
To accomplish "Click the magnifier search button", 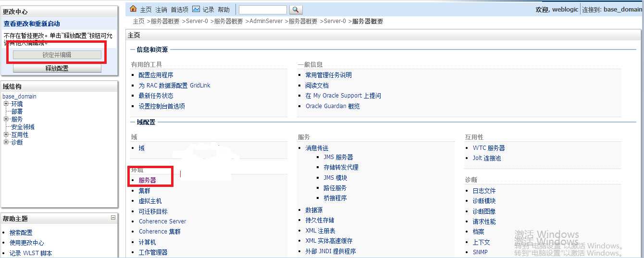I will coord(296,10).
